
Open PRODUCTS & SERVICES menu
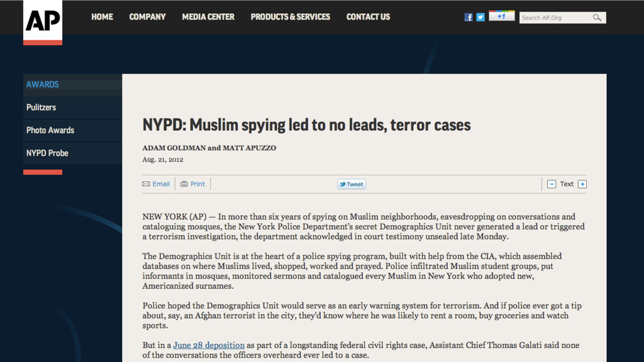pos(291,17)
